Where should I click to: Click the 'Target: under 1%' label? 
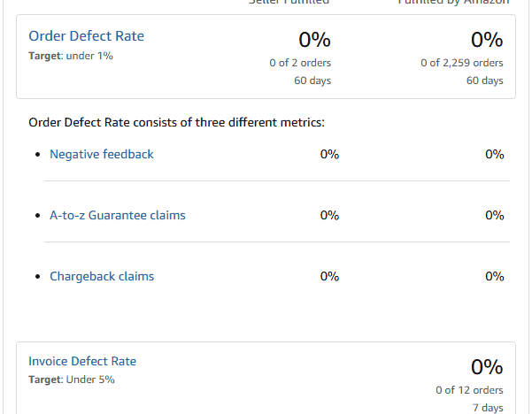click(x=71, y=56)
